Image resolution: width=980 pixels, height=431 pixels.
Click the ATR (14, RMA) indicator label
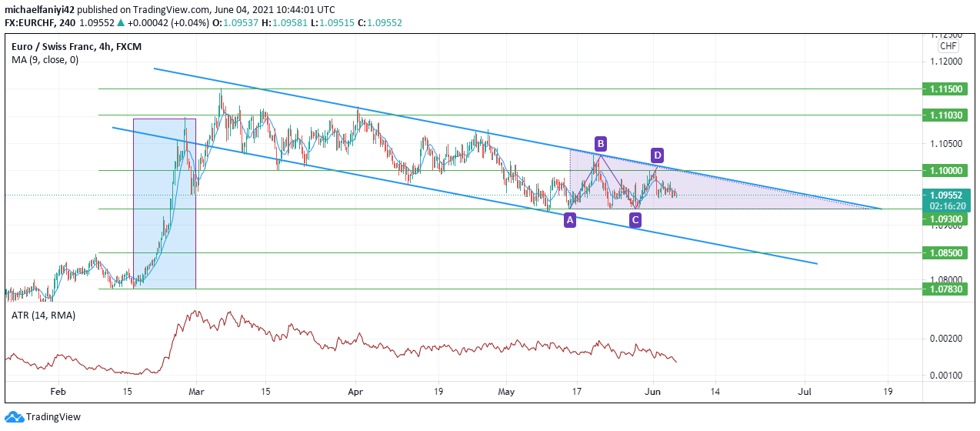point(42,316)
